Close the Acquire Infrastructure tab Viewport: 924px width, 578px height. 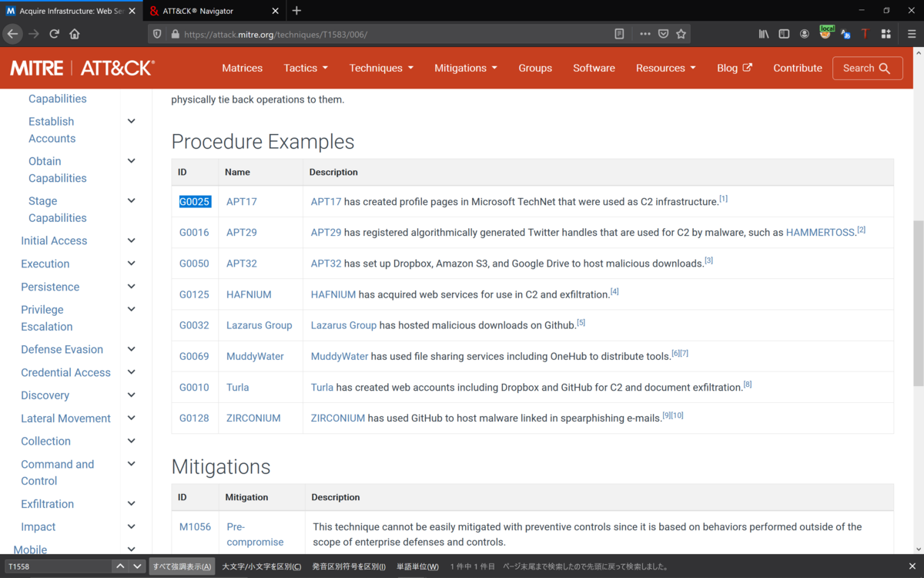pos(132,11)
